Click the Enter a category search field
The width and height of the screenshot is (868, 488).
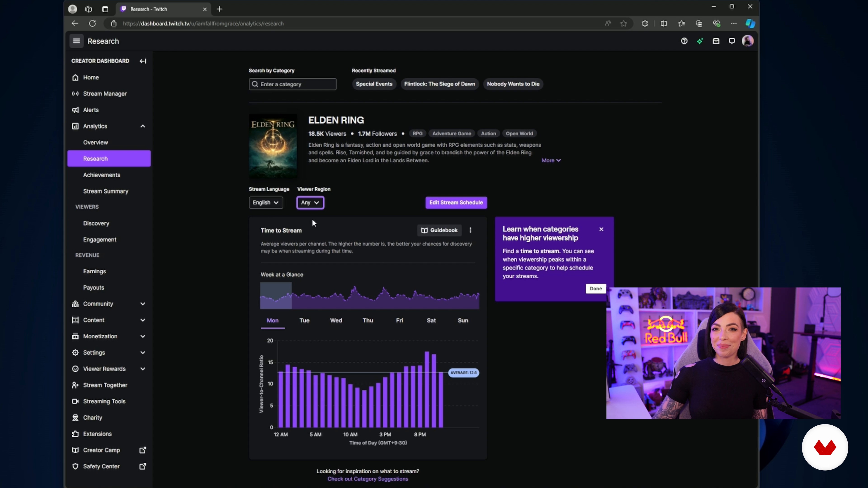[x=292, y=84]
